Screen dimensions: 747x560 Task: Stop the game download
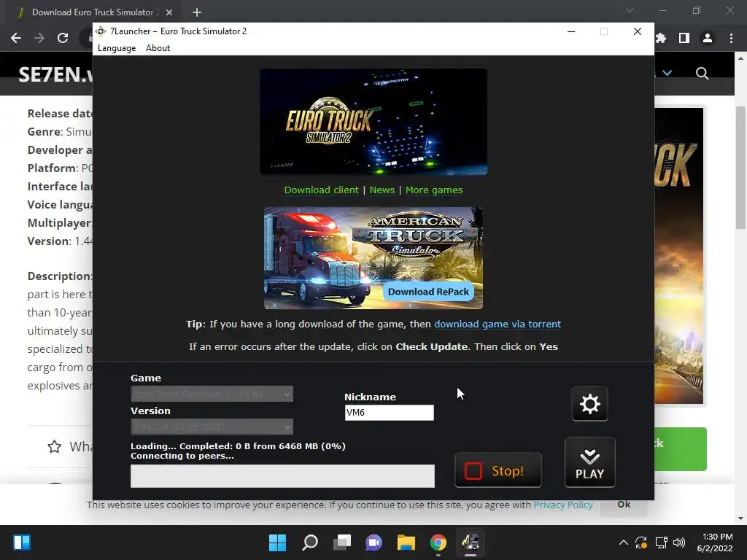point(498,470)
